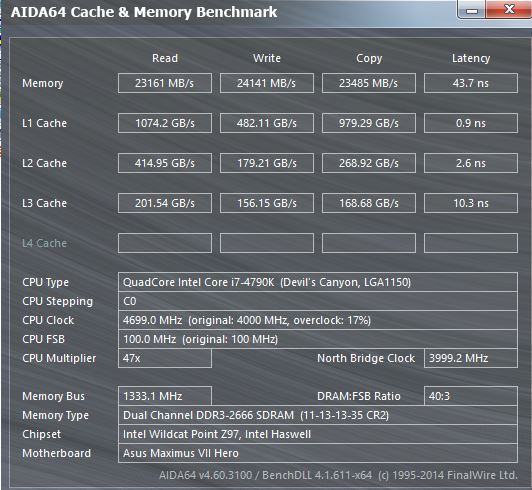Image resolution: width=532 pixels, height=490 pixels.
Task: Click the Motherboard label
Action: click(x=56, y=453)
